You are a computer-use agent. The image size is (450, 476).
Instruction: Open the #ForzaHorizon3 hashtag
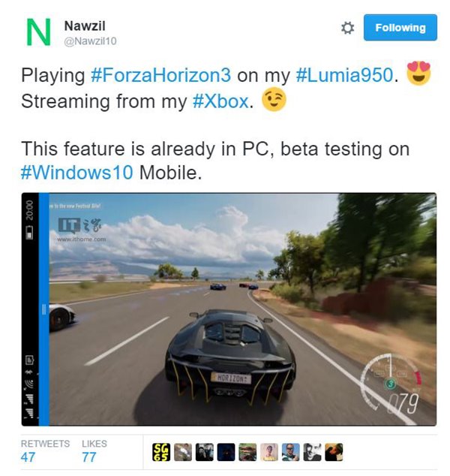tap(160, 75)
